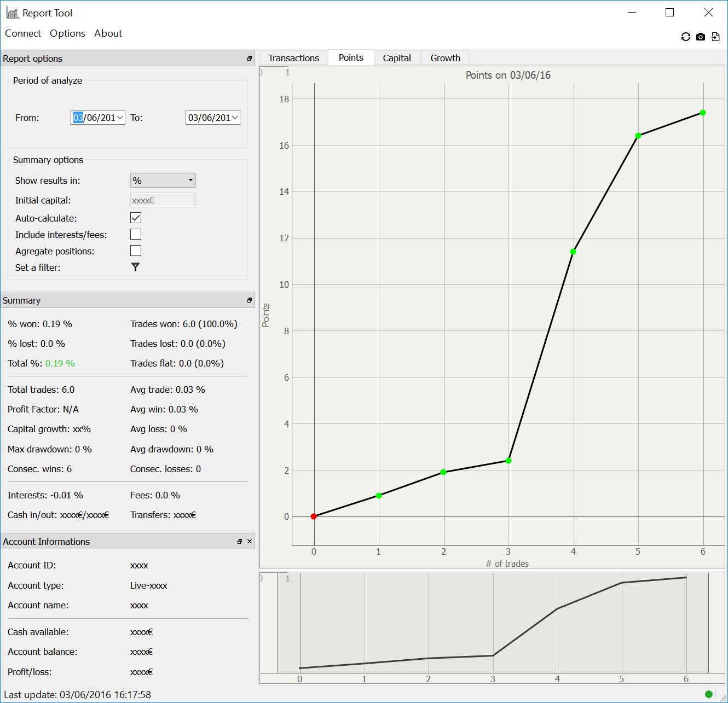Click the vertical 'Points' axis label
The width and height of the screenshot is (728, 703).
[266, 315]
